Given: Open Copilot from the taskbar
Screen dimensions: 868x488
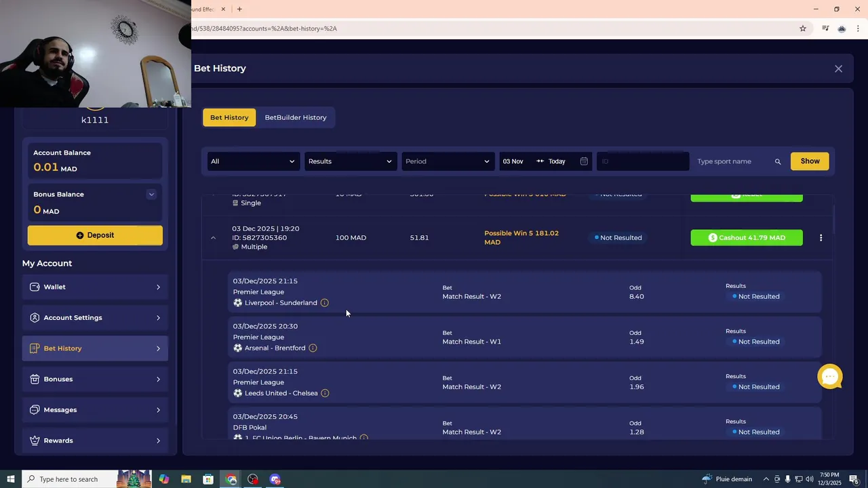Looking at the screenshot, I should [x=163, y=479].
